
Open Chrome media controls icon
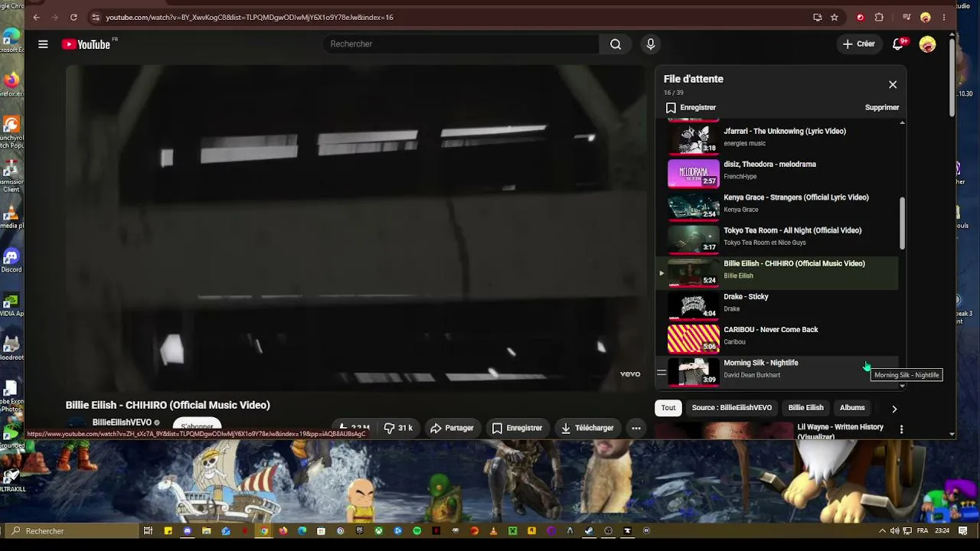[906, 17]
